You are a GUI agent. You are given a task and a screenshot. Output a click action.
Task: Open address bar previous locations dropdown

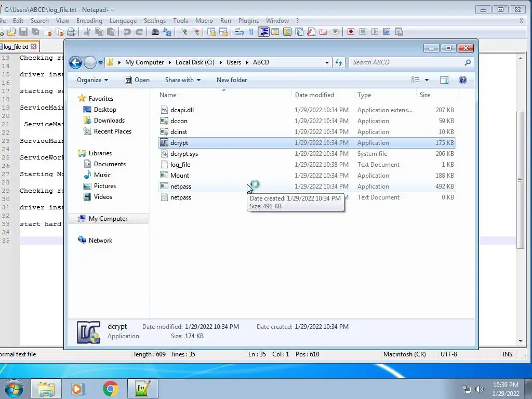(327, 62)
